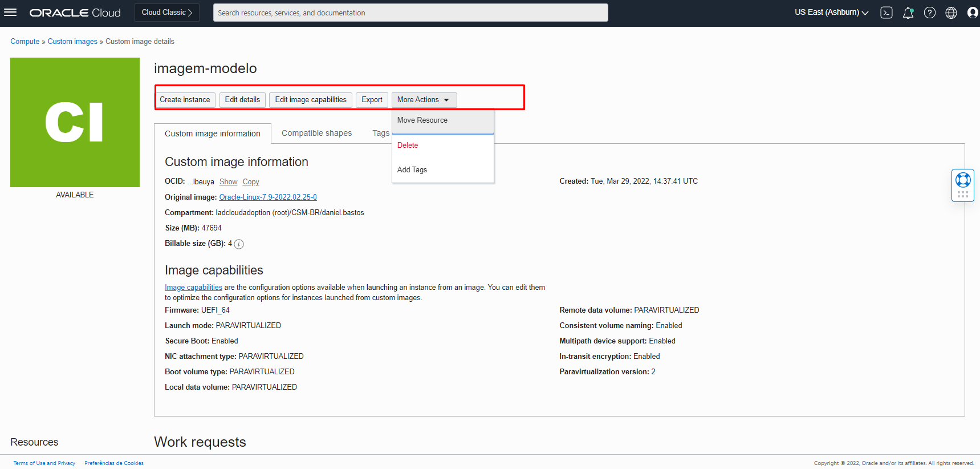
Task: Click the Edit details button
Action: [x=242, y=100]
